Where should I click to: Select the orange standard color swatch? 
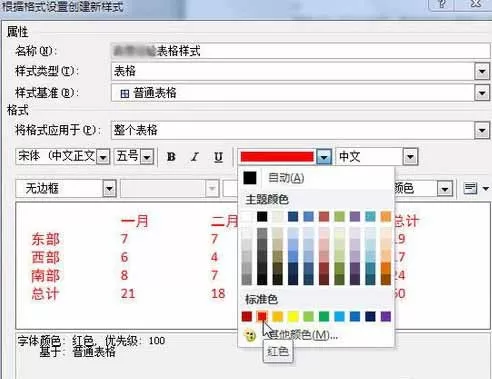click(x=278, y=316)
